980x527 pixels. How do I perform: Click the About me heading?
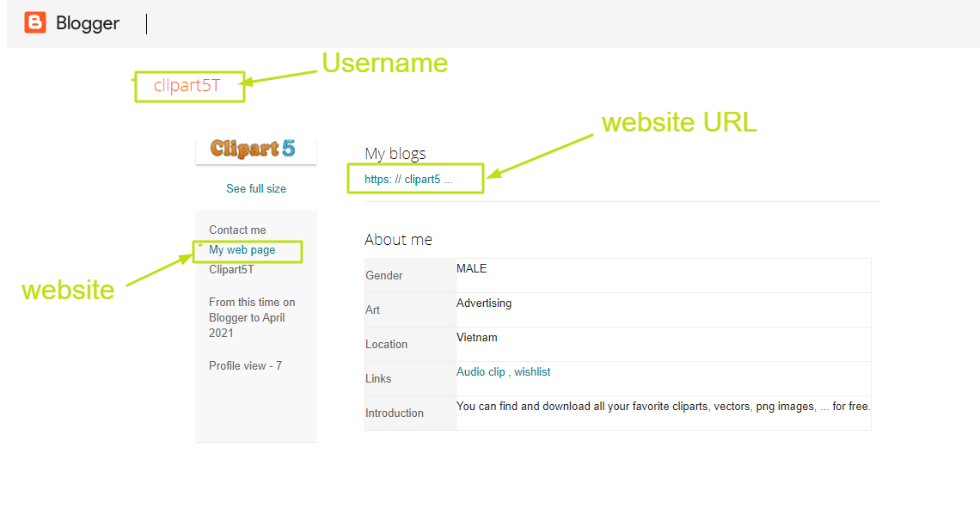click(x=398, y=240)
